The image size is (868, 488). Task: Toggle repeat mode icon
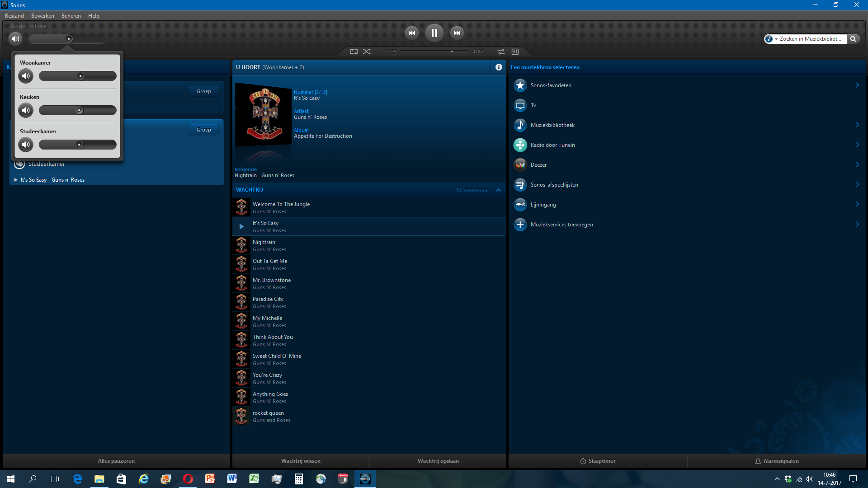click(x=354, y=52)
